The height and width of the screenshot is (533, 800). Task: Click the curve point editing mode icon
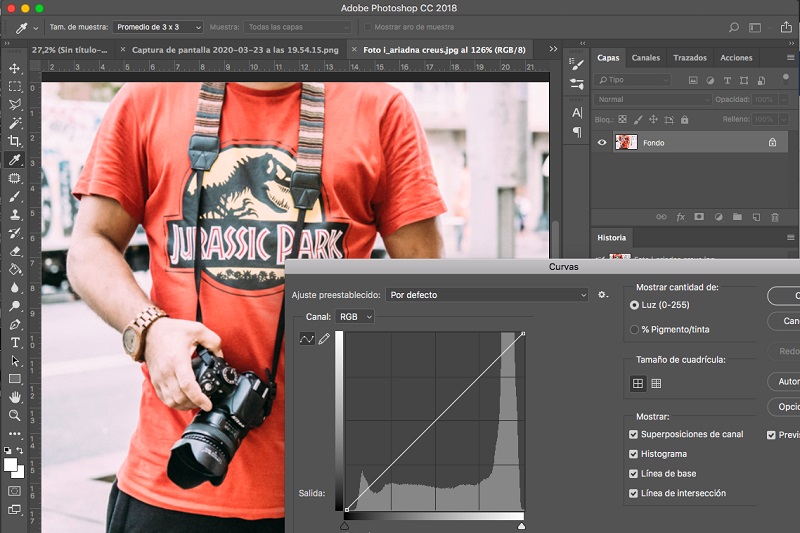[307, 339]
